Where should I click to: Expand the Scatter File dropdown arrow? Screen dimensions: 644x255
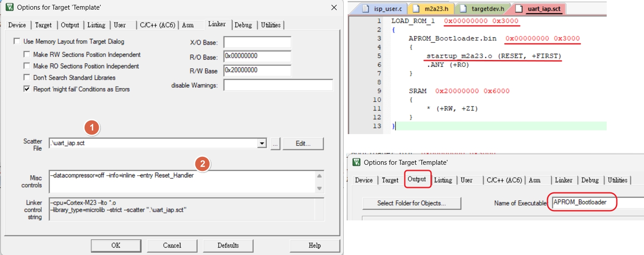tap(262, 144)
